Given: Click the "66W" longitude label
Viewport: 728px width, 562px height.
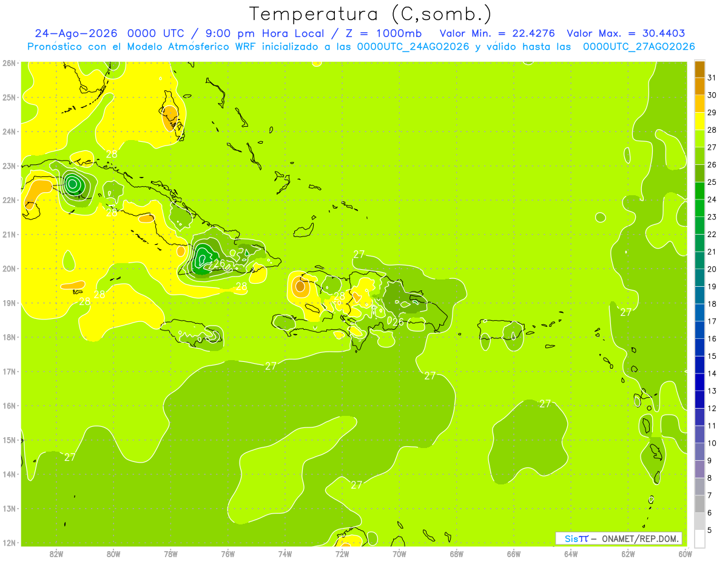Looking at the screenshot, I should point(514,554).
